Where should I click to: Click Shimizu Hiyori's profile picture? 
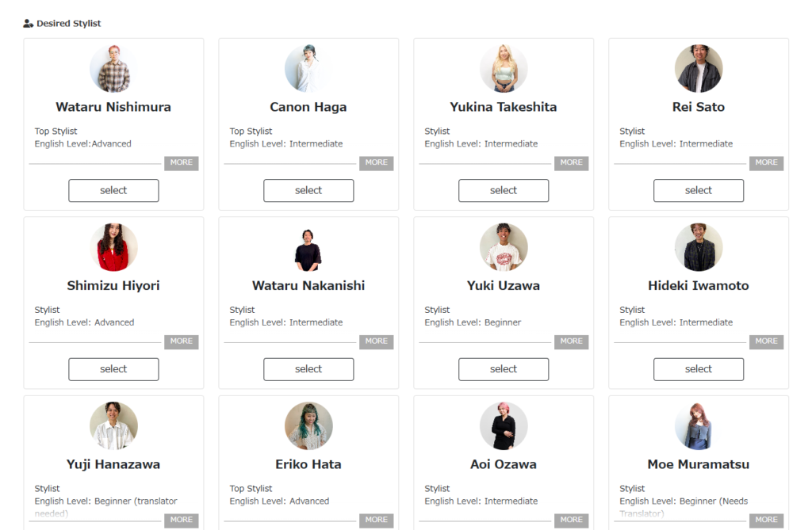113,247
